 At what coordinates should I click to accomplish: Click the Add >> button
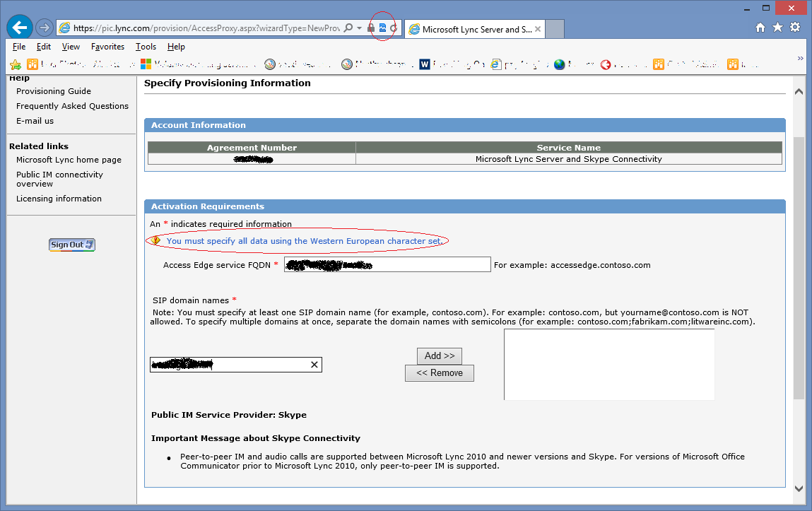pos(439,356)
